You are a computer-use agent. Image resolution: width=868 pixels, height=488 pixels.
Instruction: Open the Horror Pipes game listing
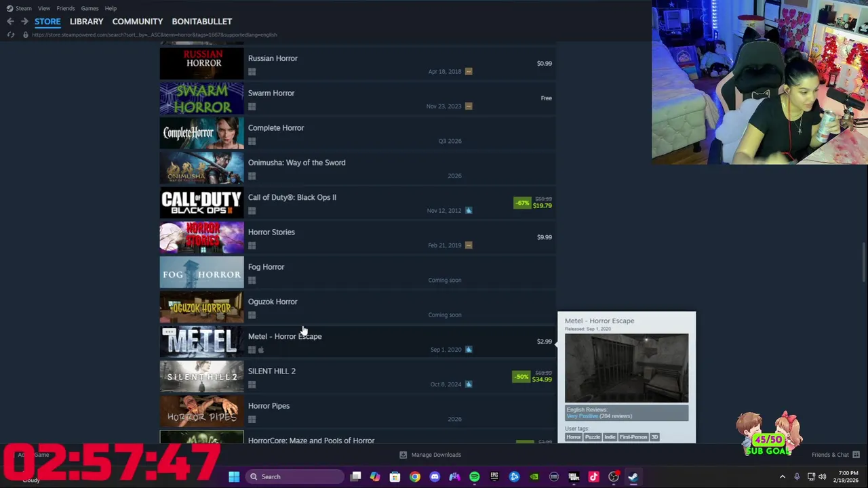tap(357, 411)
